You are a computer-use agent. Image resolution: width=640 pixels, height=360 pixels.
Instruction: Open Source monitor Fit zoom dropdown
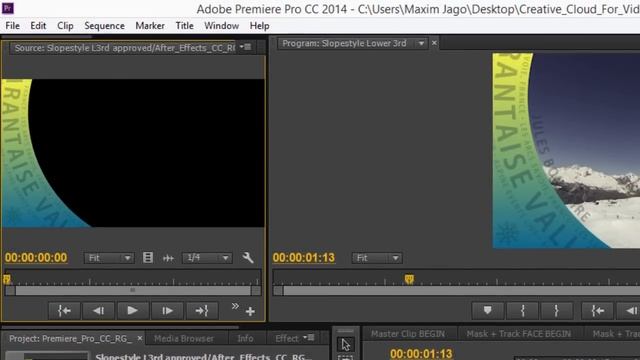(109, 258)
